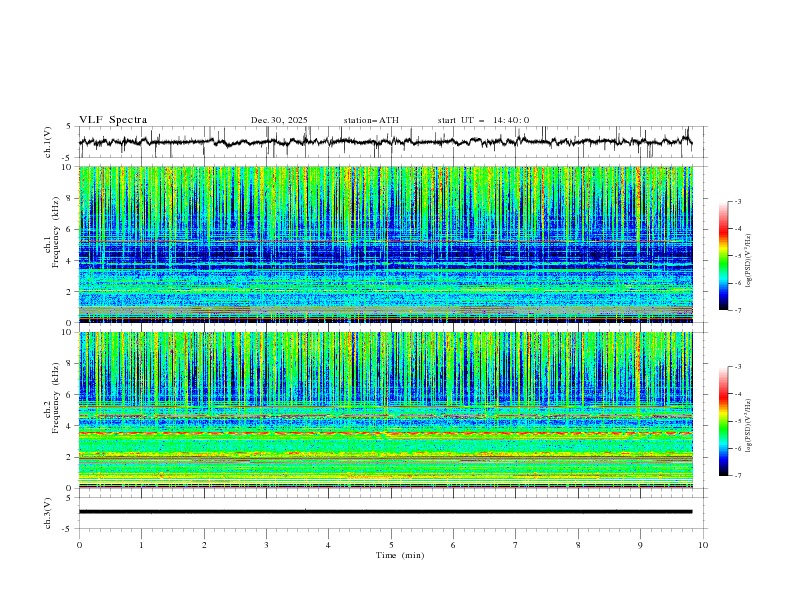Viewport: 792px width, 612px height.
Task: Click the 0 minute tick label on time axis
Action: point(79,545)
